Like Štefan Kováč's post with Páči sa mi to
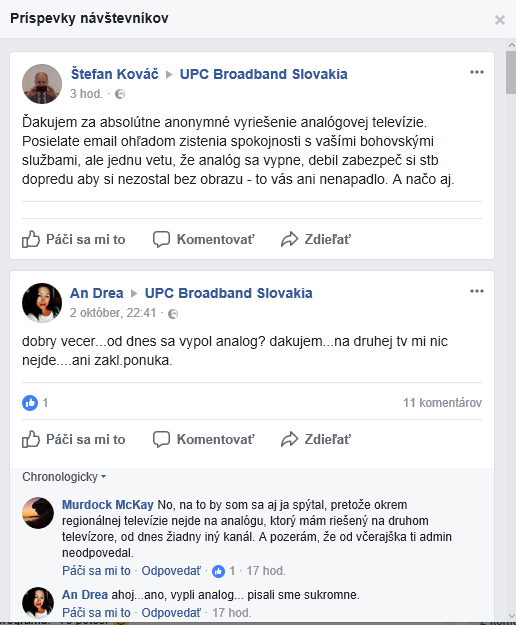Image resolution: width=516 pixels, height=625 pixels. coord(74,239)
